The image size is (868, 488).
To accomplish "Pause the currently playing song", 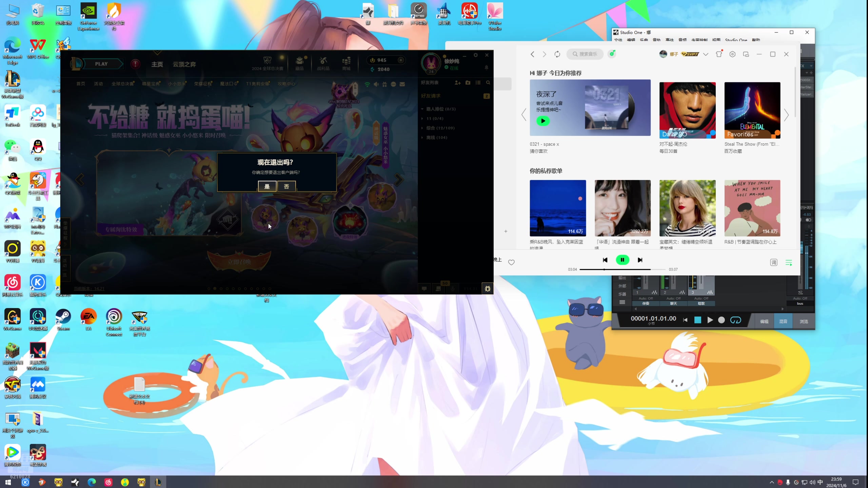I will pos(623,260).
